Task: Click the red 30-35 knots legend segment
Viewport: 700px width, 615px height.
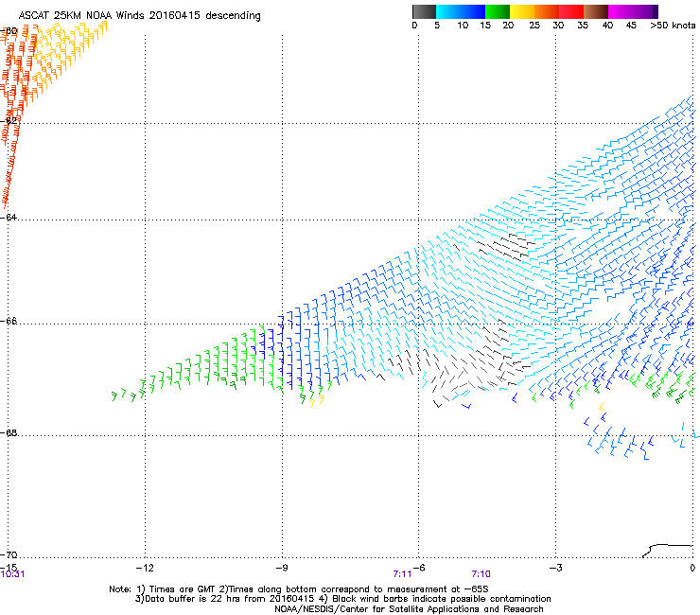Action: pos(571,11)
